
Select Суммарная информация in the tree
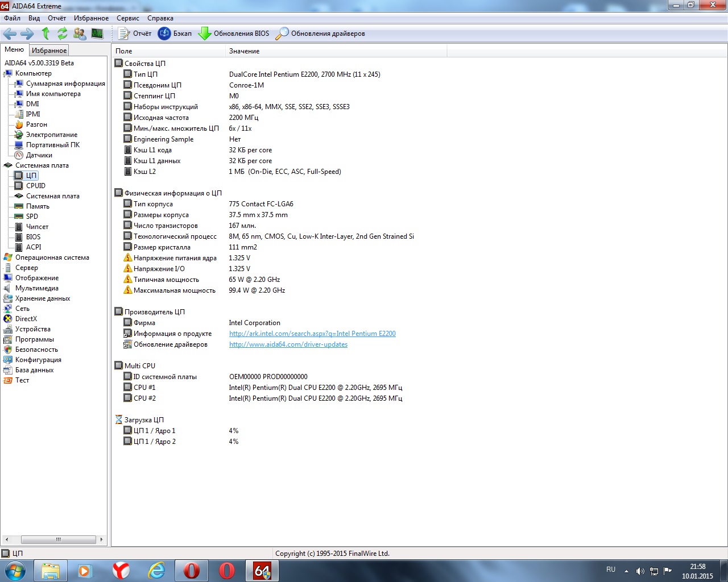65,84
